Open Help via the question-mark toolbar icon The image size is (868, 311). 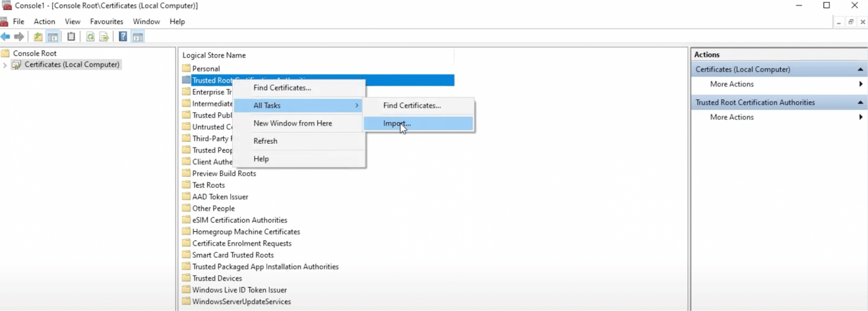tap(123, 37)
